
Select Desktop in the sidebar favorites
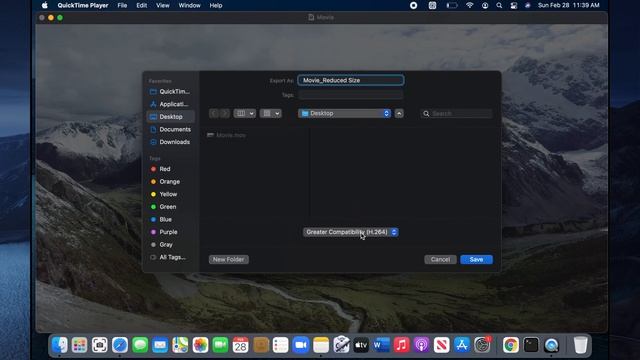pos(171,117)
